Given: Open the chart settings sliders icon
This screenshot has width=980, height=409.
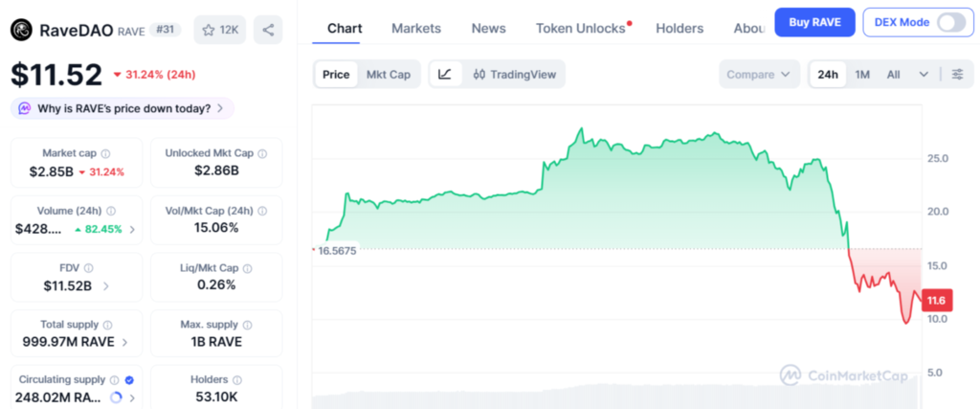Looking at the screenshot, I should [x=957, y=74].
